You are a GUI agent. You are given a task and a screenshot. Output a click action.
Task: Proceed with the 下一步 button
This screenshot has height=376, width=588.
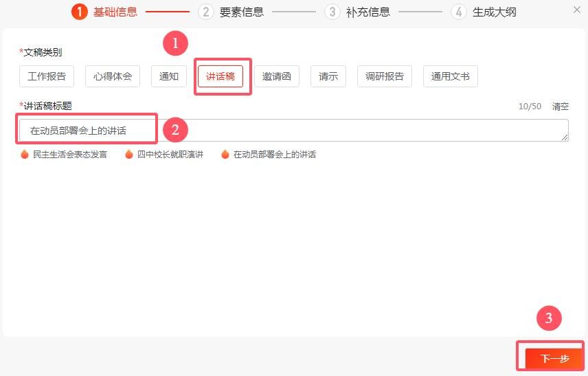click(x=554, y=358)
